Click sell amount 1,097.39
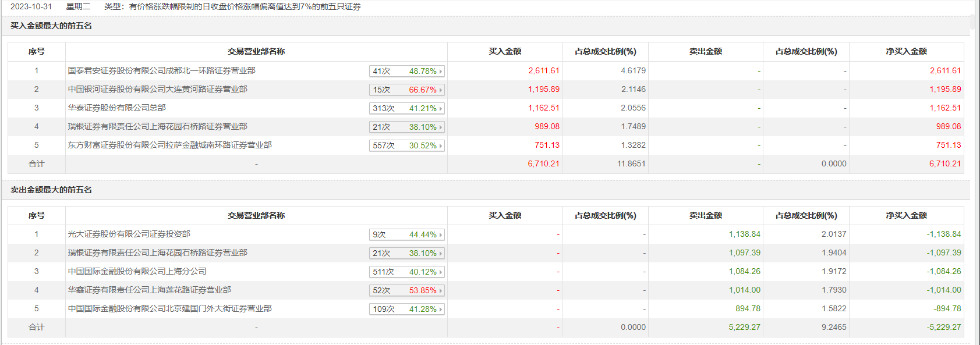 coord(745,252)
